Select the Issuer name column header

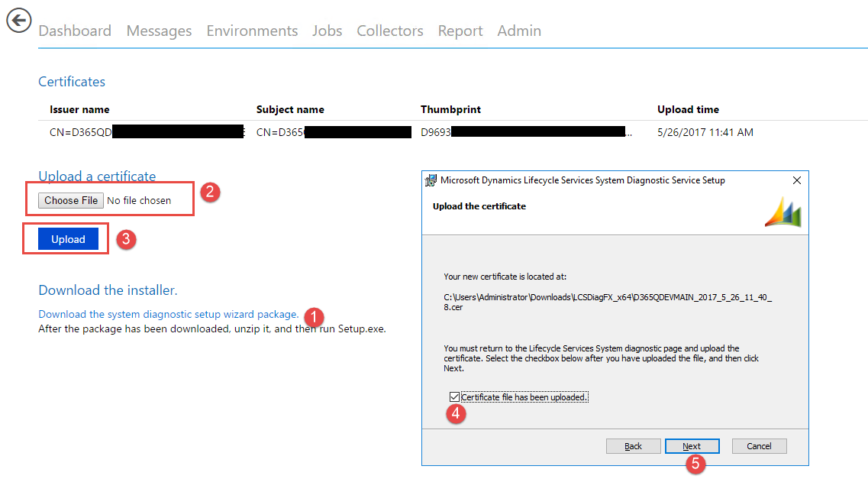[79, 110]
